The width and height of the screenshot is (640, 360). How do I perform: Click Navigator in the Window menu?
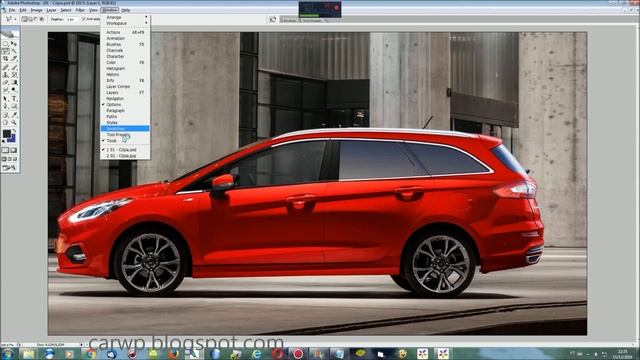point(125,98)
